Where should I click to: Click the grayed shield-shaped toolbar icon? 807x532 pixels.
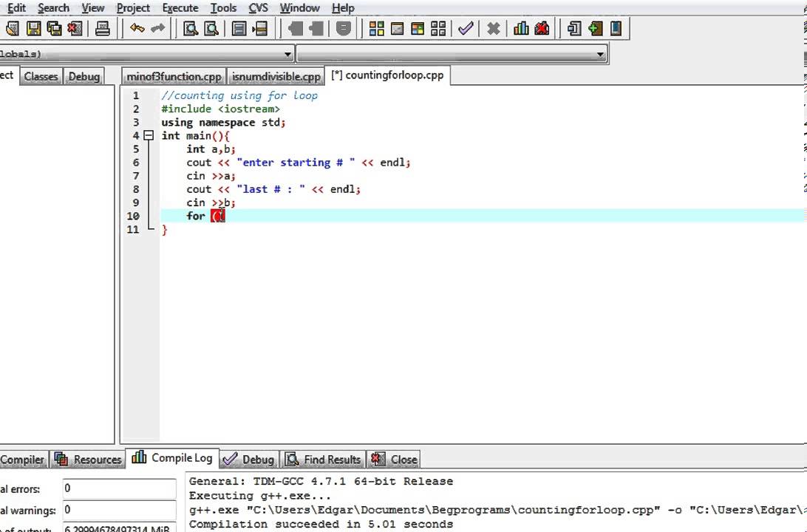point(344,28)
